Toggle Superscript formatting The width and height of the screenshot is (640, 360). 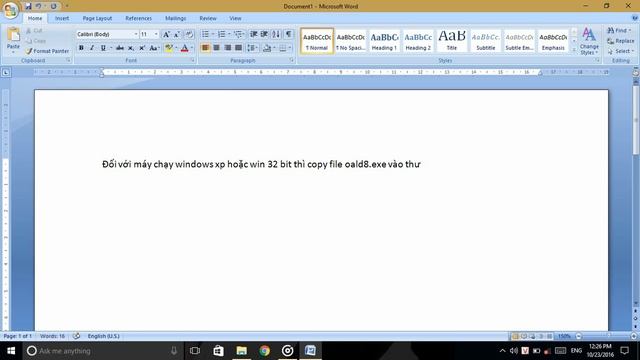(142, 48)
